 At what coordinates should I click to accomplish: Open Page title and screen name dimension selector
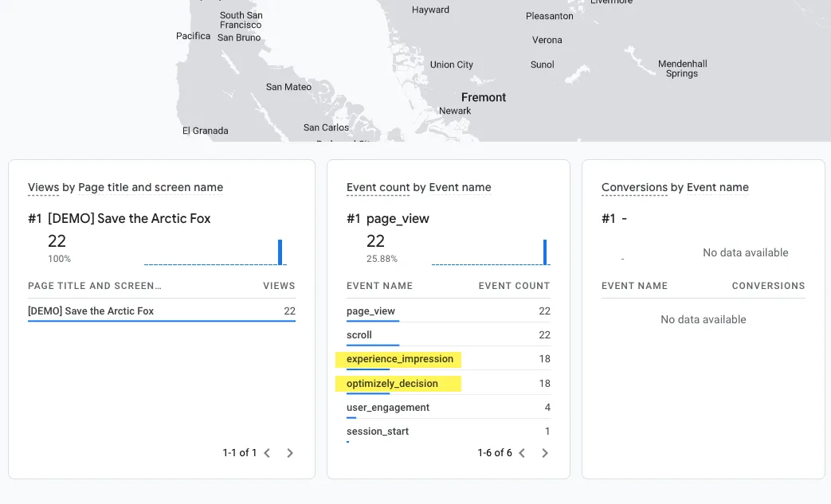point(151,187)
